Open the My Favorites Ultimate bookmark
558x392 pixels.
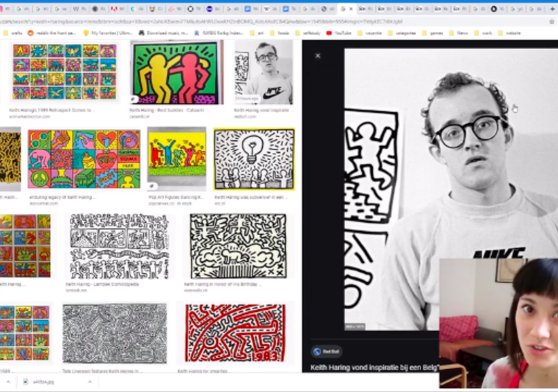[108, 33]
